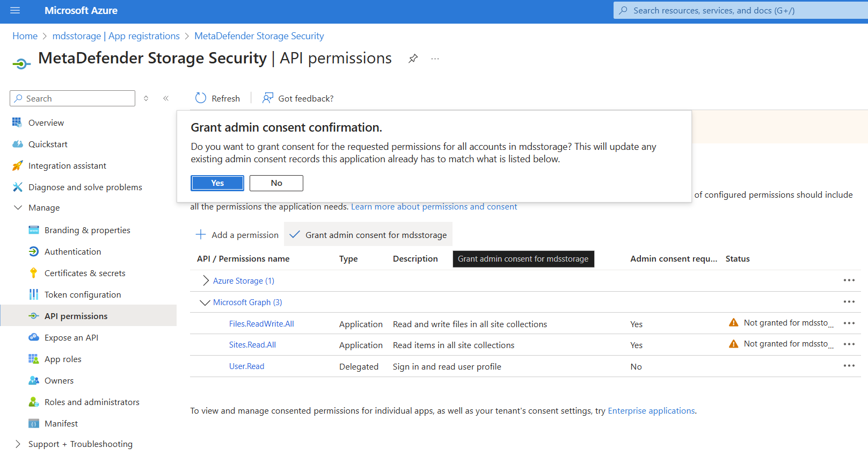
Task: Open the more options ellipsis beside title
Action: [x=435, y=59]
